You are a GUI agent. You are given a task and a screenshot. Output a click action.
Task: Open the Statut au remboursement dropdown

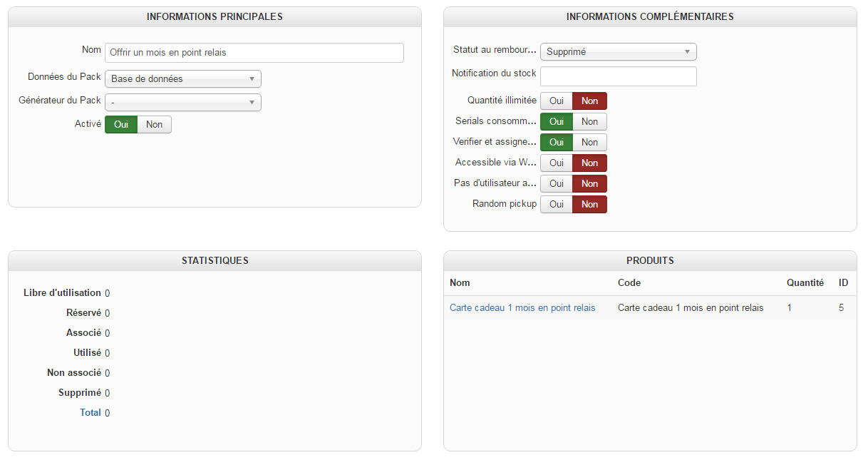(x=618, y=52)
